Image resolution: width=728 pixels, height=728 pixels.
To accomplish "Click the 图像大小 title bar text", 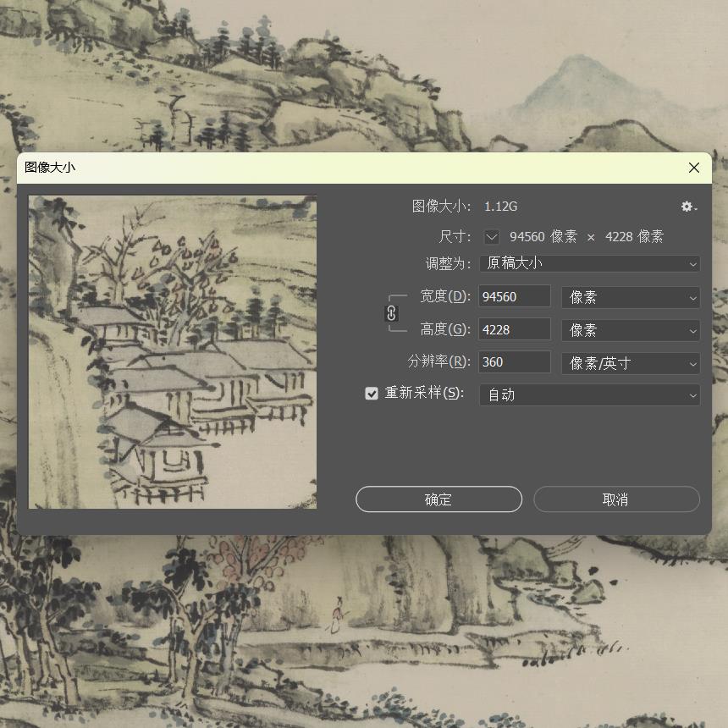I will tap(50, 168).
